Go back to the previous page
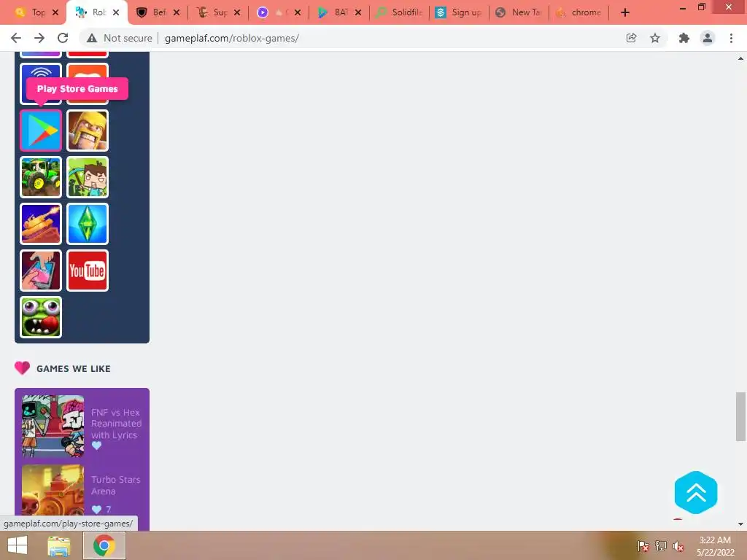The width and height of the screenshot is (747, 560). 16,38
